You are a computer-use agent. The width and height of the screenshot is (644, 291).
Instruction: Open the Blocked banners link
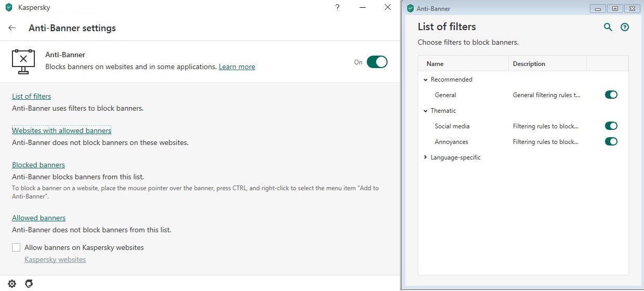38,165
